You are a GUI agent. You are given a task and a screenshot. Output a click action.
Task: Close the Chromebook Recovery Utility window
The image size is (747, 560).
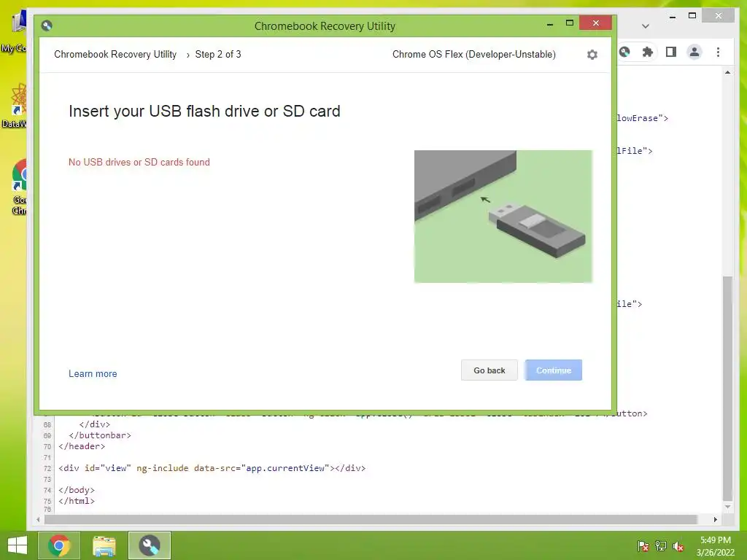(595, 23)
